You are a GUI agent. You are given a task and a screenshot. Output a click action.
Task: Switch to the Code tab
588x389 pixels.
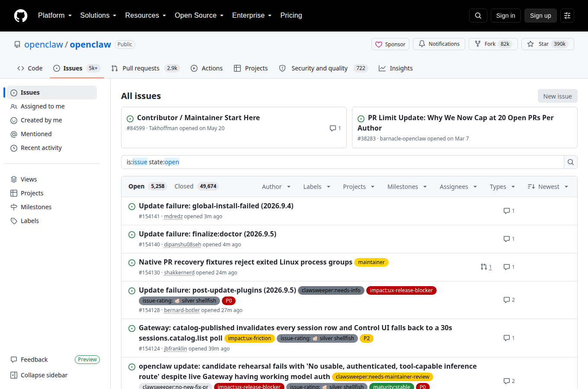(30, 68)
